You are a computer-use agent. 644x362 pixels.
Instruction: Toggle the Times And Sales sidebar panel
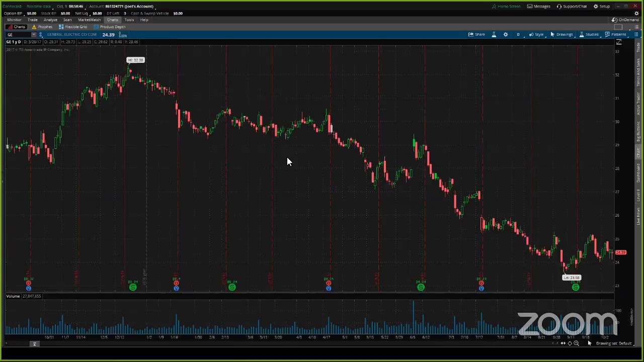638,72
